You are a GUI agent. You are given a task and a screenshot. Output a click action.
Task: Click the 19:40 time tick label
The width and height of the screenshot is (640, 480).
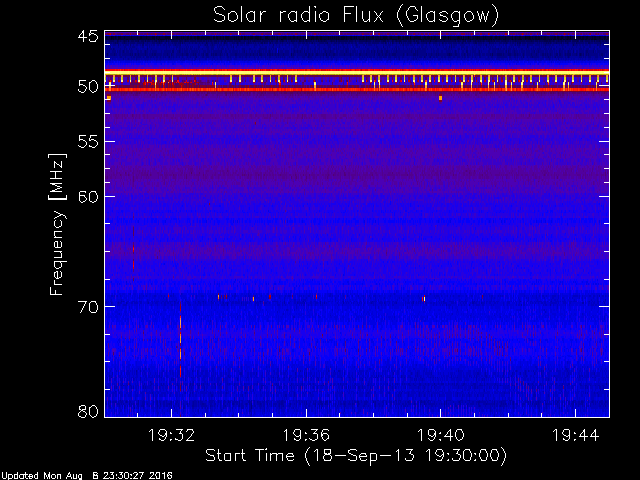coord(441,435)
